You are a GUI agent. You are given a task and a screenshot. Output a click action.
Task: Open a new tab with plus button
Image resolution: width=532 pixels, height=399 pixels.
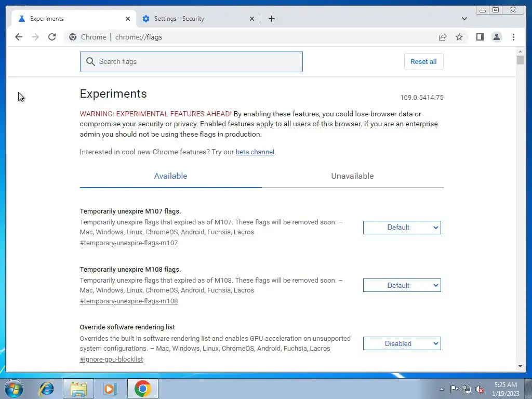[271, 19]
